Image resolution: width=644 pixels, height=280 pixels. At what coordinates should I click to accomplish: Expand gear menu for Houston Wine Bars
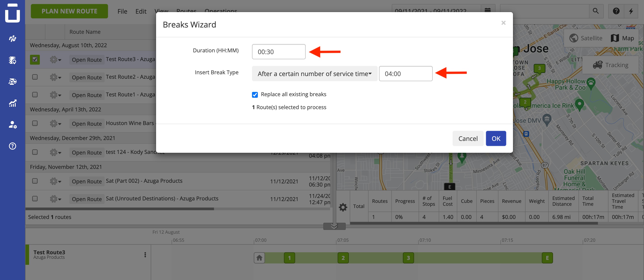pyautogui.click(x=55, y=123)
